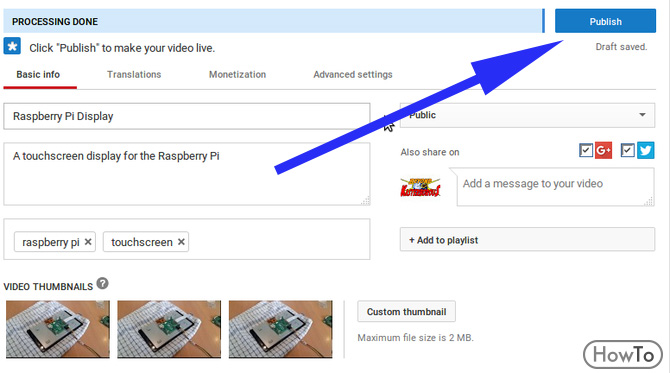This screenshot has height=373, width=670.
Task: Uncheck the Google+ sharing checkbox
Action: 586,150
